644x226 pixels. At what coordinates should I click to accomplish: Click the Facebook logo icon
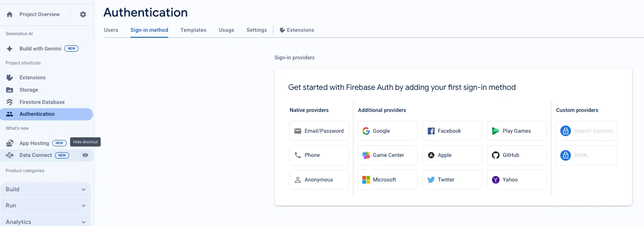(431, 131)
